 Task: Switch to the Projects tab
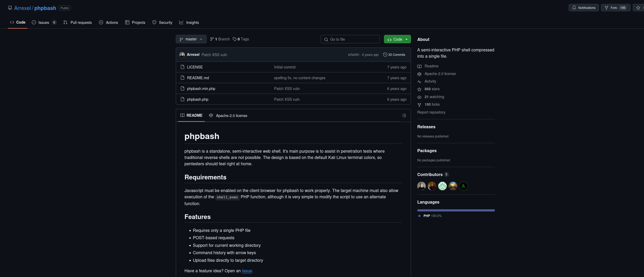pyautogui.click(x=135, y=23)
